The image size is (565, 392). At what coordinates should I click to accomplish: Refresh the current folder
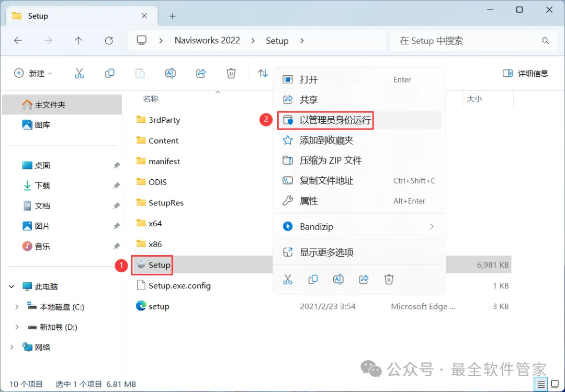coord(109,41)
